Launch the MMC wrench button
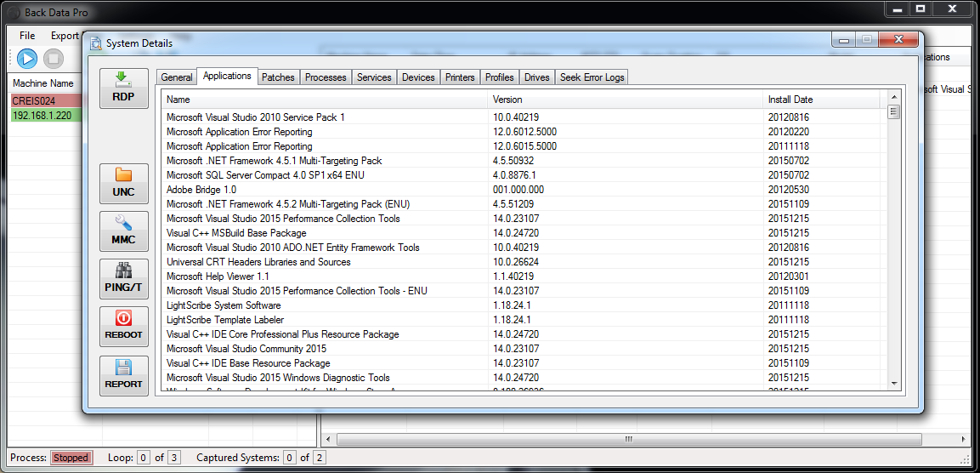This screenshot has width=980, height=473. [124, 231]
